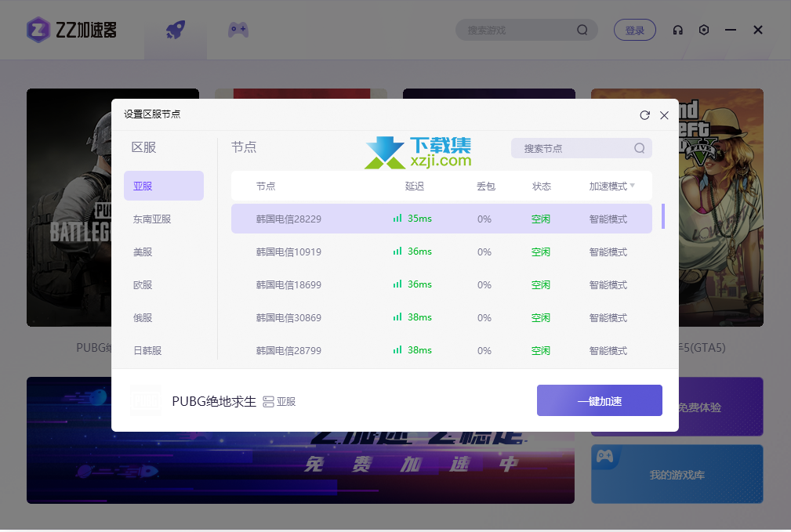Image resolution: width=791 pixels, height=532 pixels.
Task: Click 35ms latency value
Action: click(419, 219)
